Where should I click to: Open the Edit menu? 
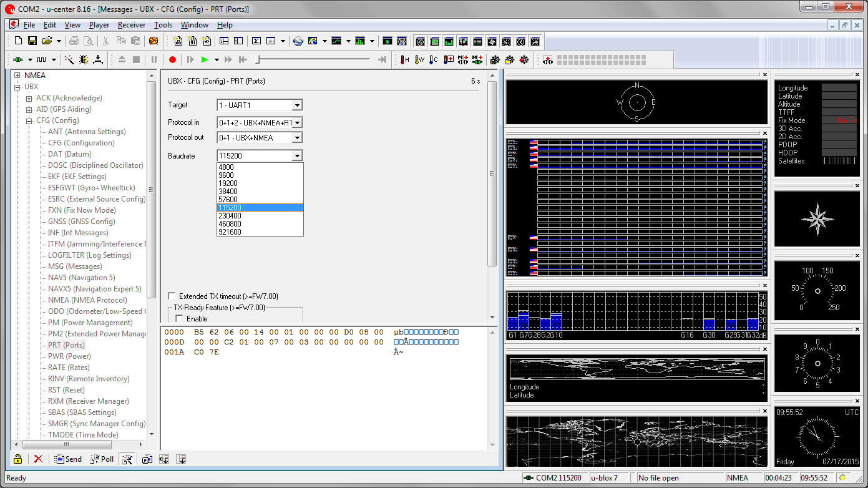50,25
